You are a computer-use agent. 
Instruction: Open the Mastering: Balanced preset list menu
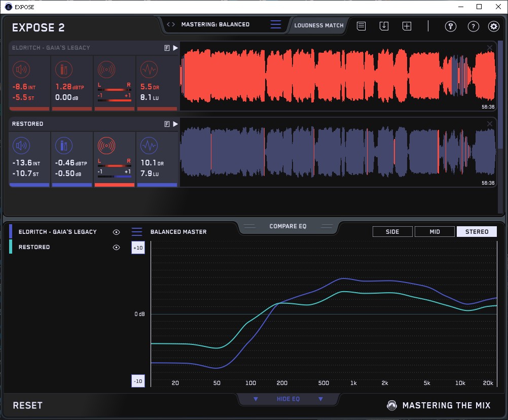click(276, 24)
